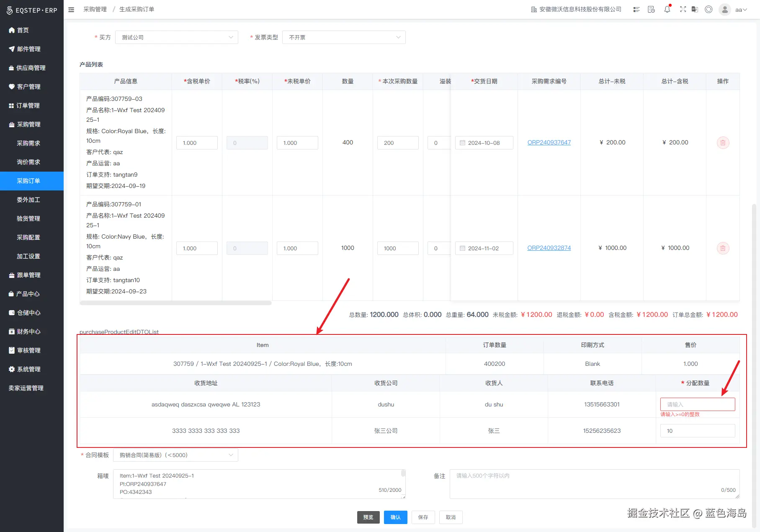Click the page vertical scrollbar
760x532 pixels.
754,365
